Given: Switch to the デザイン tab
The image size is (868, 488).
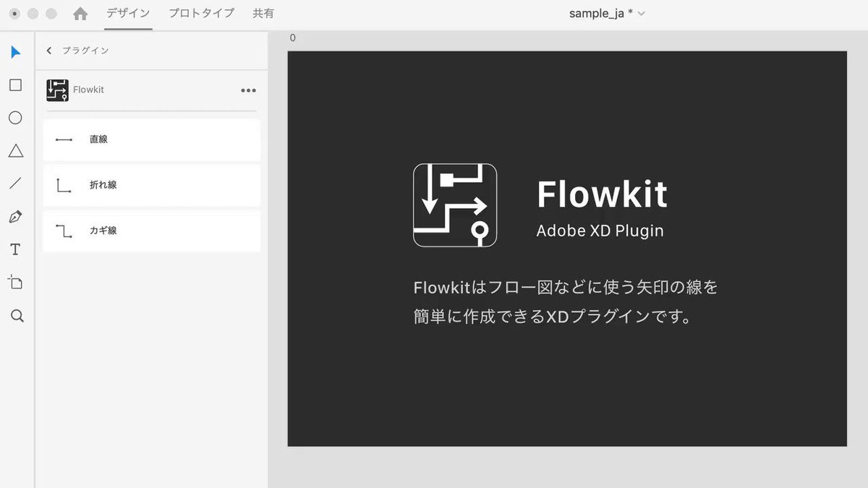Looking at the screenshot, I should [128, 13].
